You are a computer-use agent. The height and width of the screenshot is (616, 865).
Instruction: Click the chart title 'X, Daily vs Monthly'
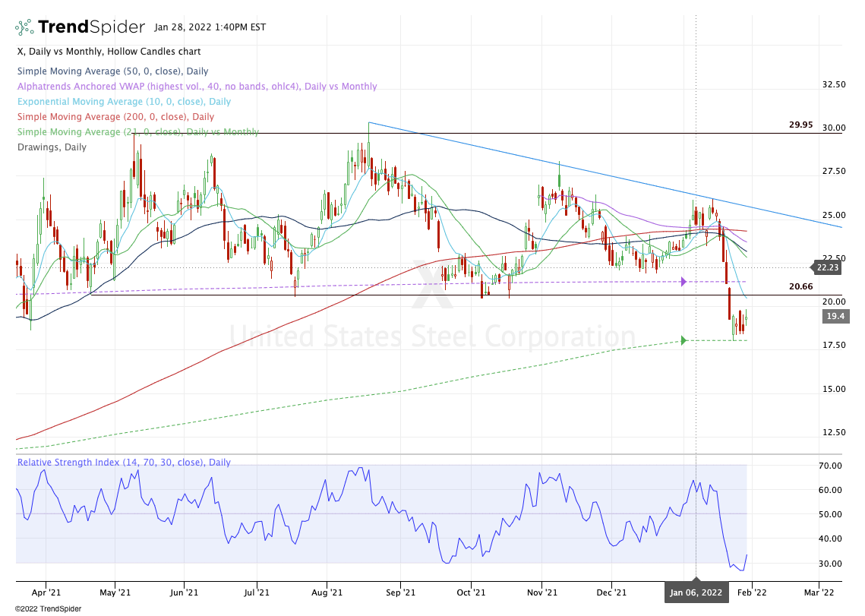(x=108, y=52)
